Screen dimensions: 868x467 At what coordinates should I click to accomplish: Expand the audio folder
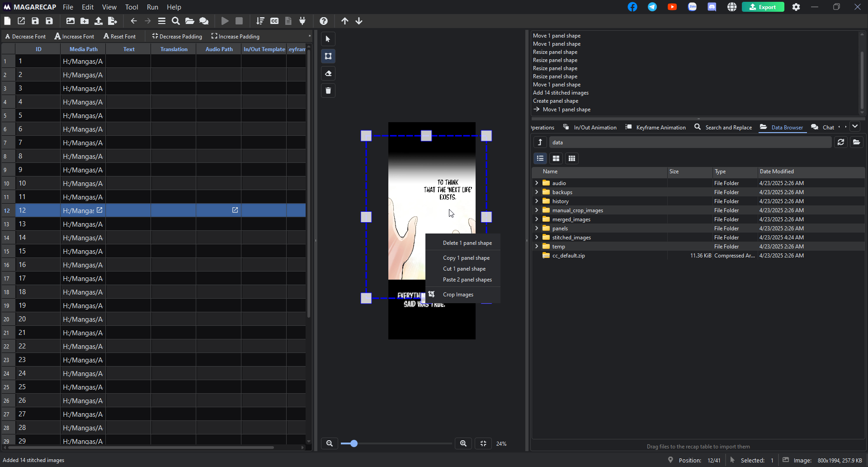[x=537, y=183]
